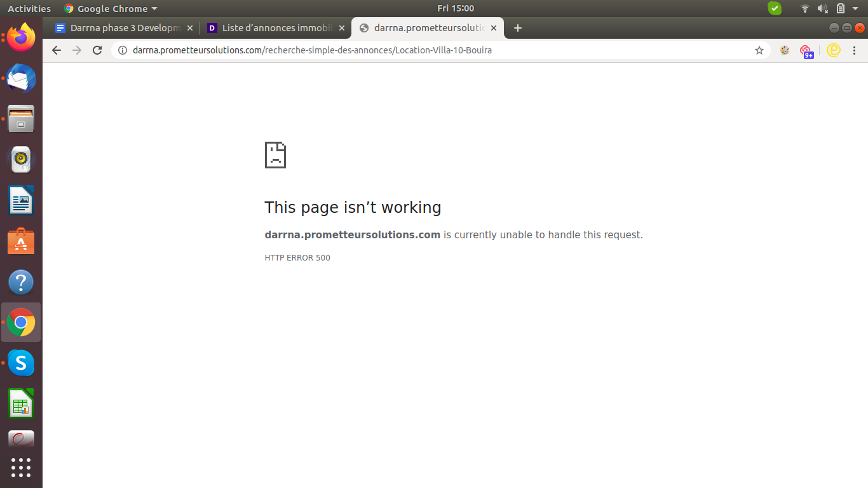
Task: Launch LibreOffice Writer from the dock
Action: [x=21, y=200]
